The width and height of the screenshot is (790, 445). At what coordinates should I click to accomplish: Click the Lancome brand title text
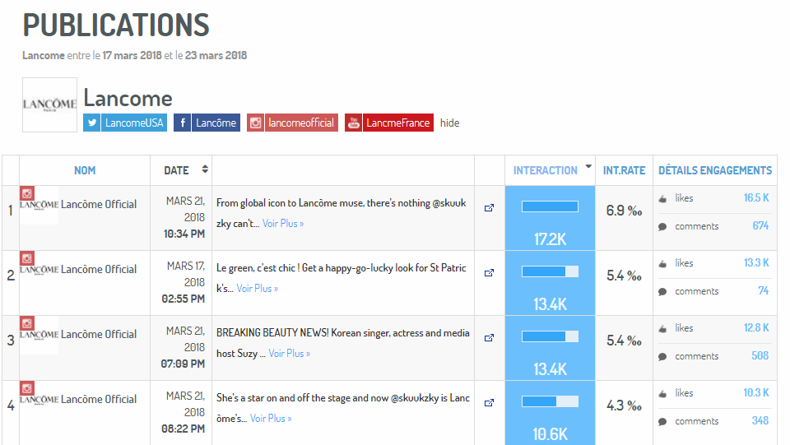point(128,98)
